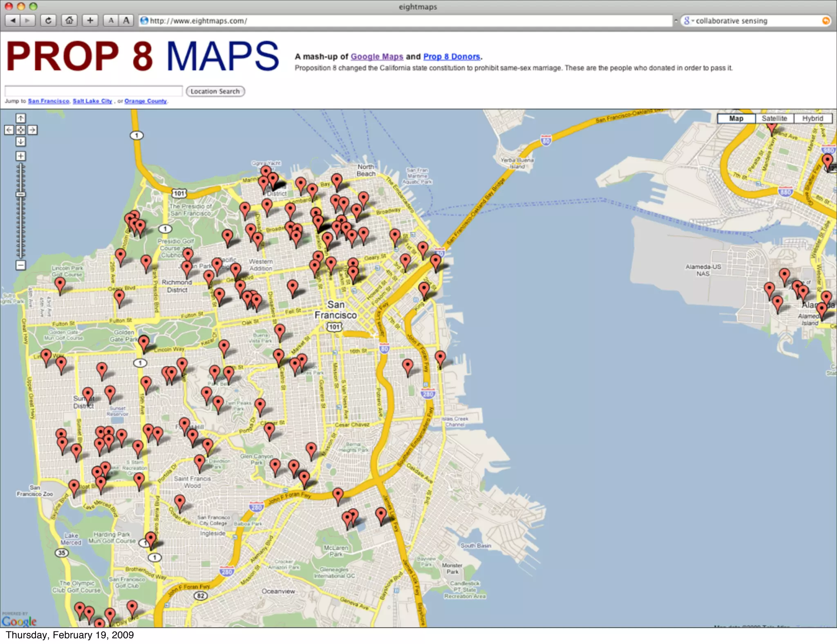Pan the map right with arrow control
Viewport: 837px width, 644px height.
[32, 130]
